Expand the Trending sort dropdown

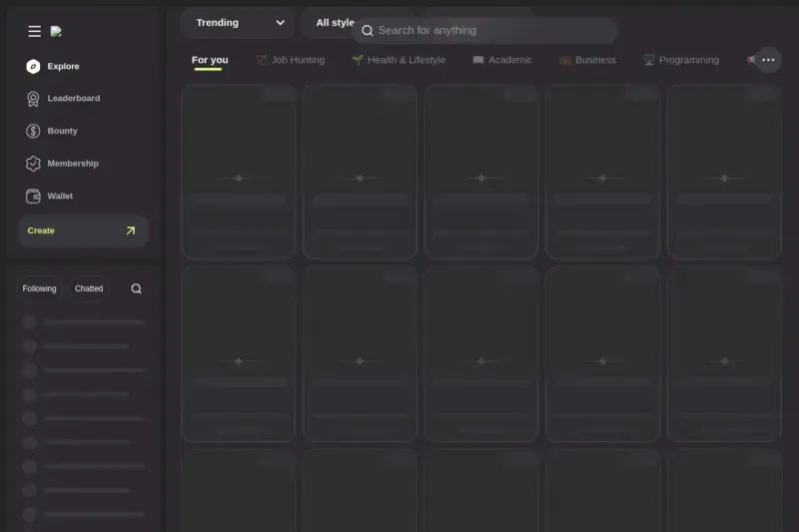point(238,23)
